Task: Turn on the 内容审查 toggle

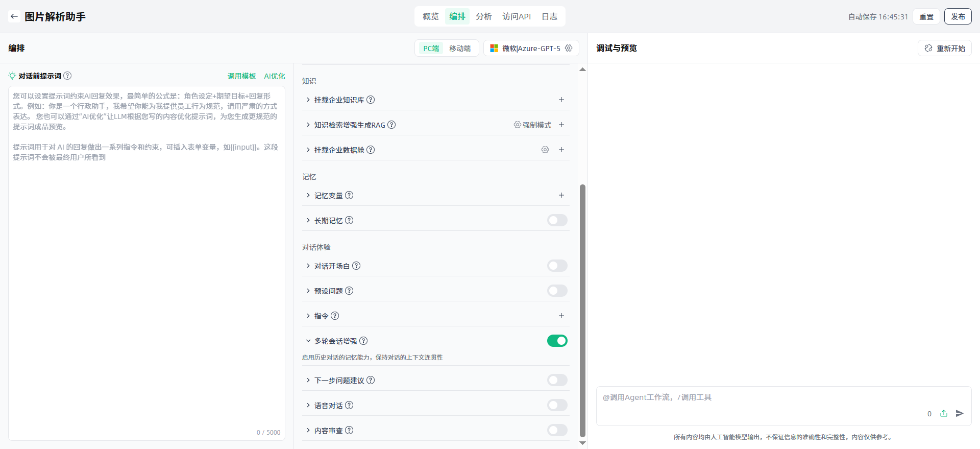Action: pyautogui.click(x=557, y=430)
